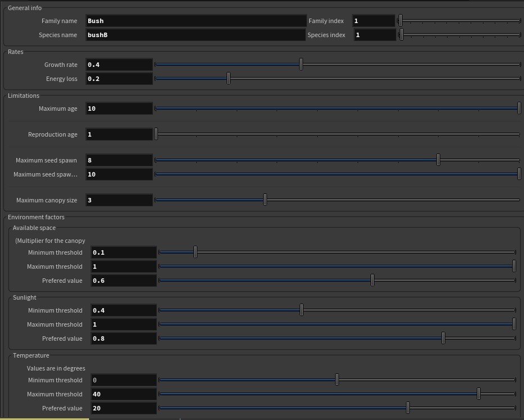Click Sunlight Maximum threshold slider handle
The image size is (524, 420).
click(514, 324)
